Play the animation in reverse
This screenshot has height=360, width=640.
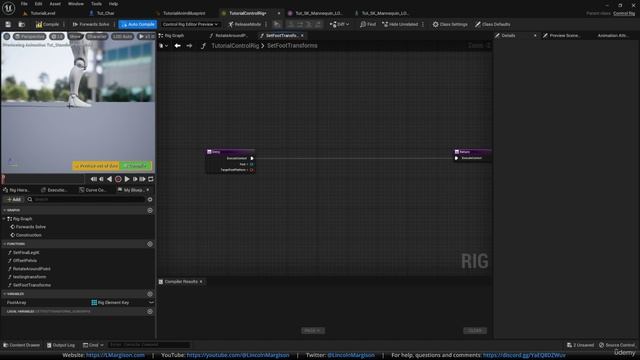coord(109,179)
